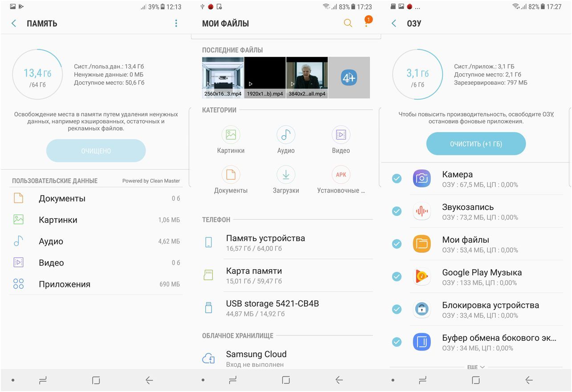
Task: Go back using arrow on ОЗУ screen
Action: [394, 23]
